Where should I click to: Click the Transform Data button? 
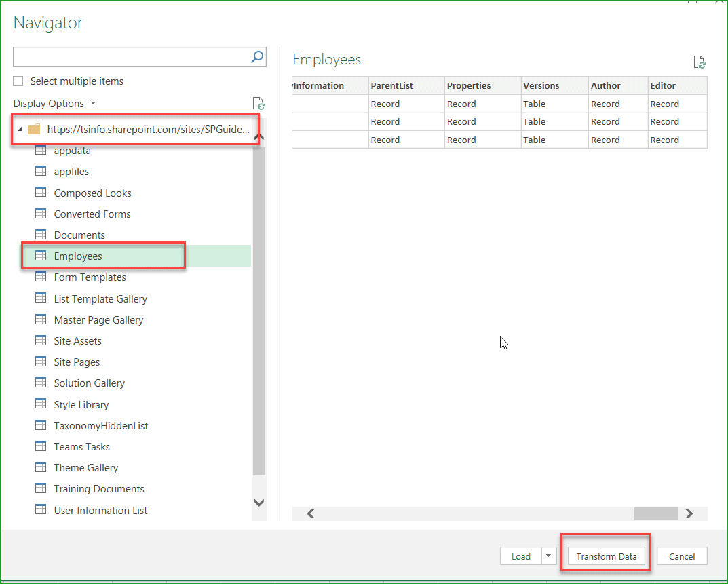click(x=605, y=556)
